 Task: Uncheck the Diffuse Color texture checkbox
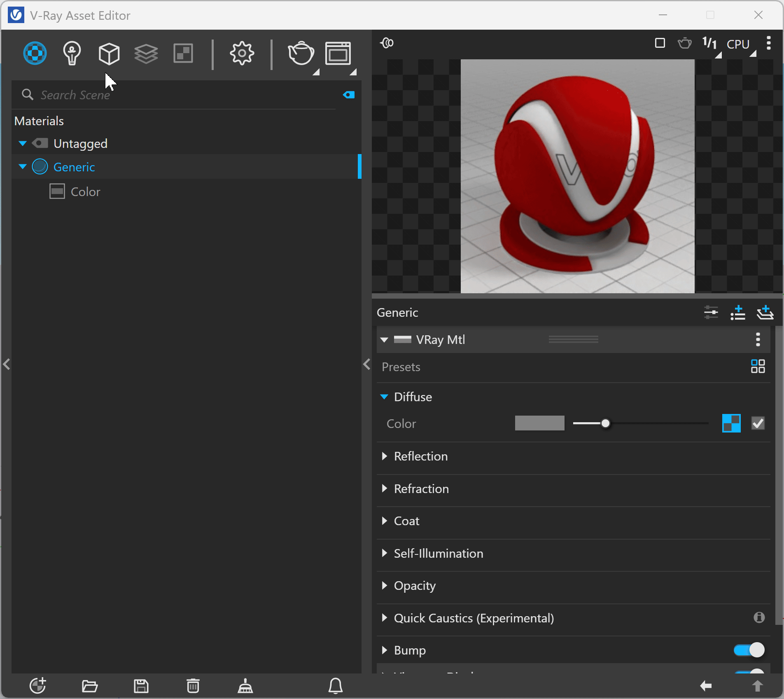758,423
